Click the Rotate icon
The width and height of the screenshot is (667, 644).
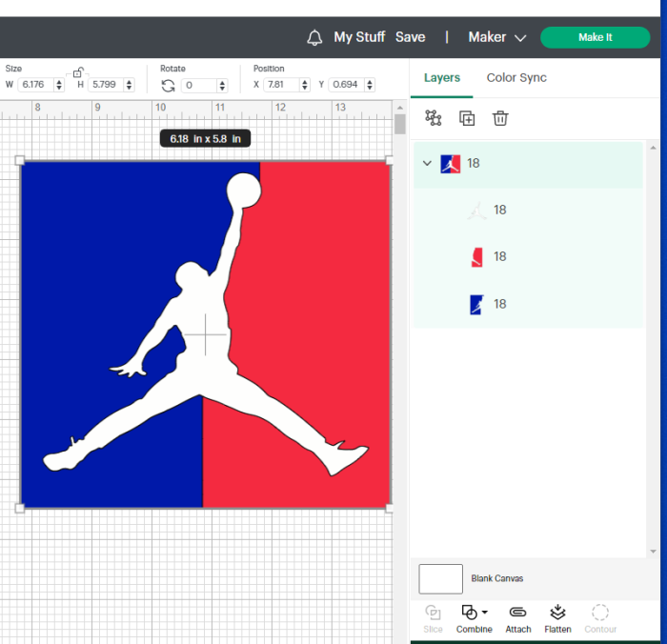[168, 86]
